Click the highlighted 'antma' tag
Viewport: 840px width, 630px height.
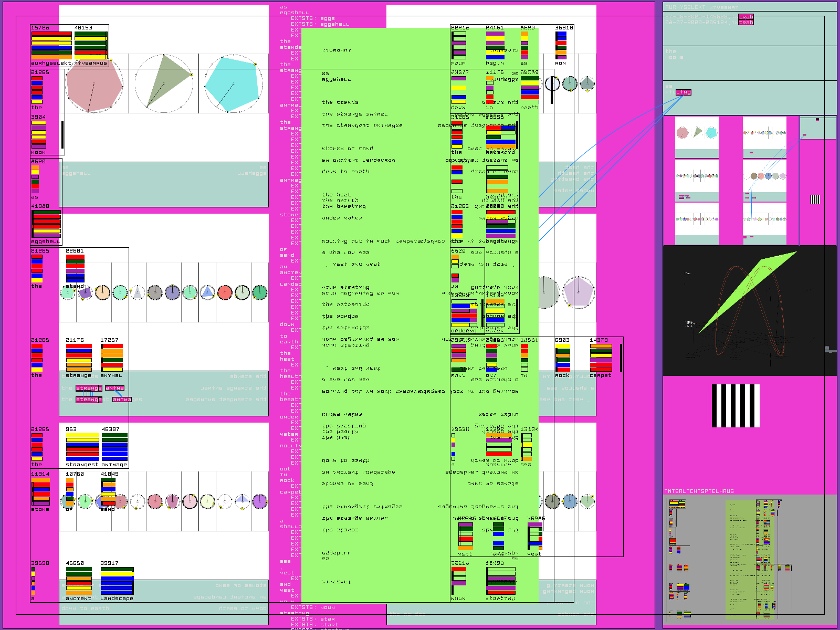114,388
